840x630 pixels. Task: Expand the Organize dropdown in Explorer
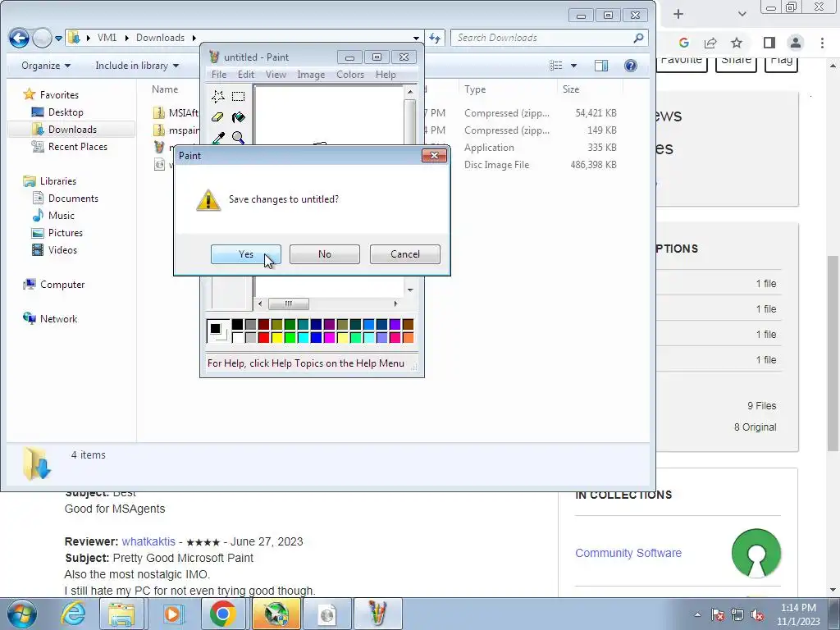pyautogui.click(x=46, y=66)
